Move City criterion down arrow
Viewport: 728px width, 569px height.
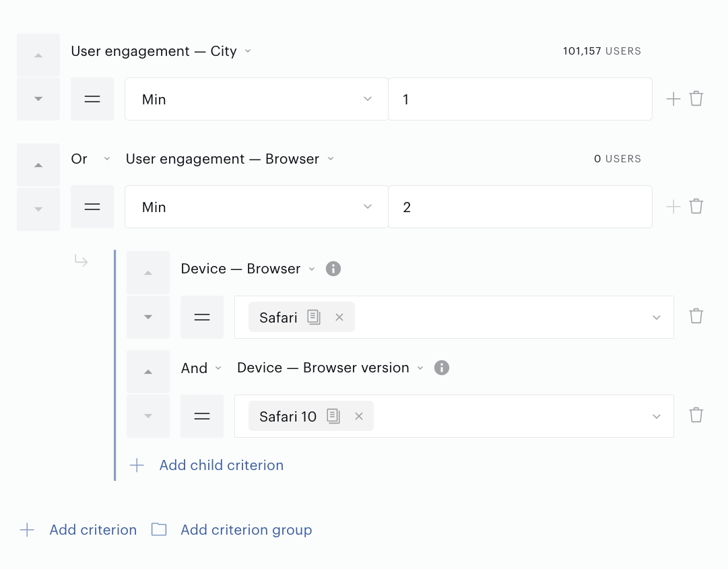coord(38,99)
